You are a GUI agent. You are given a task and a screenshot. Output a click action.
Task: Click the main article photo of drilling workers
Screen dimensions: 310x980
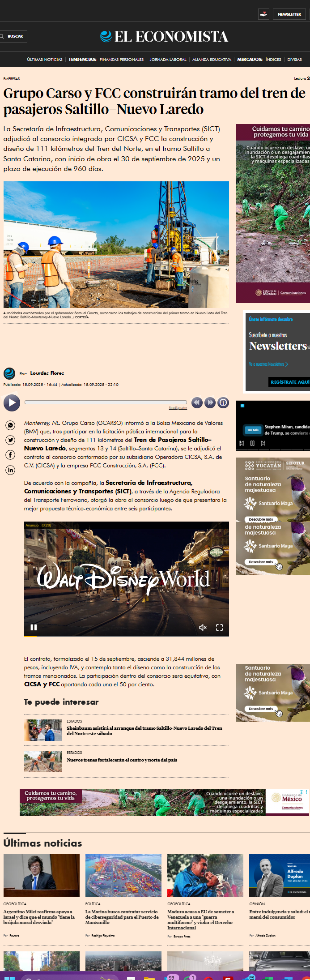[116, 244]
